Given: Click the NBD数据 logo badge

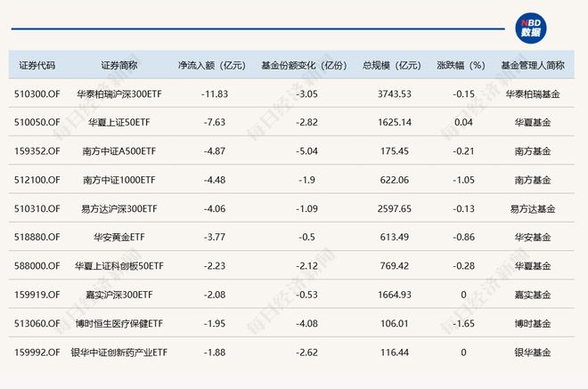Looking at the screenshot, I should tap(531, 28).
